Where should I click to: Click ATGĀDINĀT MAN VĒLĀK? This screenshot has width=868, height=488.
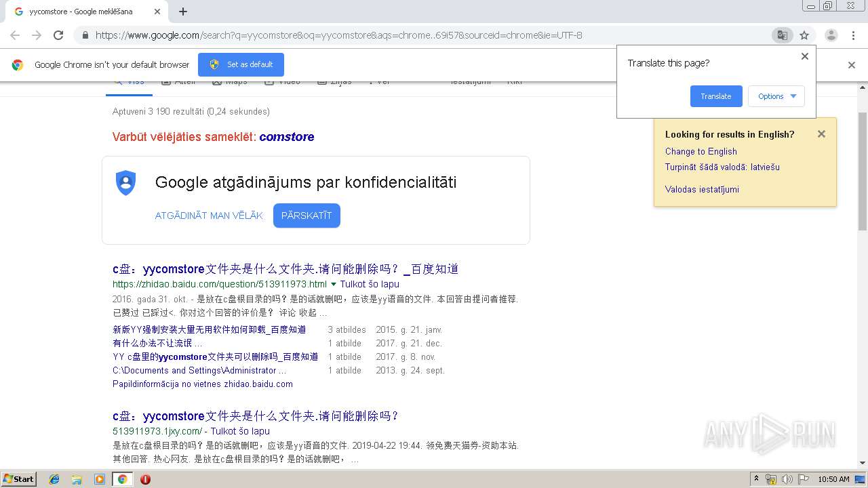pyautogui.click(x=209, y=216)
